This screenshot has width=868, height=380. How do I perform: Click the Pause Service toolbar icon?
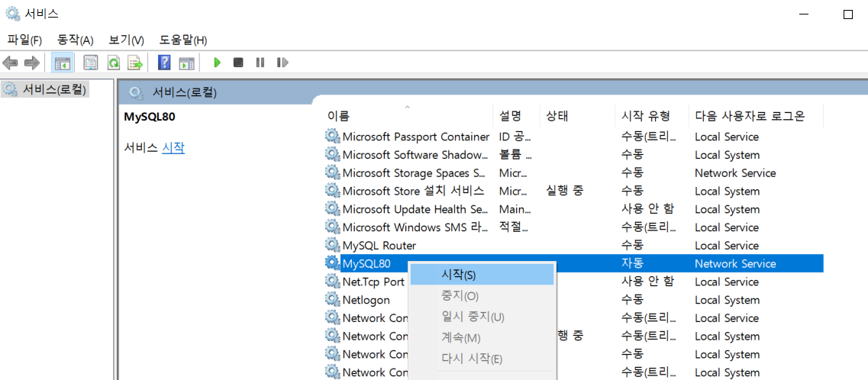pos(260,63)
